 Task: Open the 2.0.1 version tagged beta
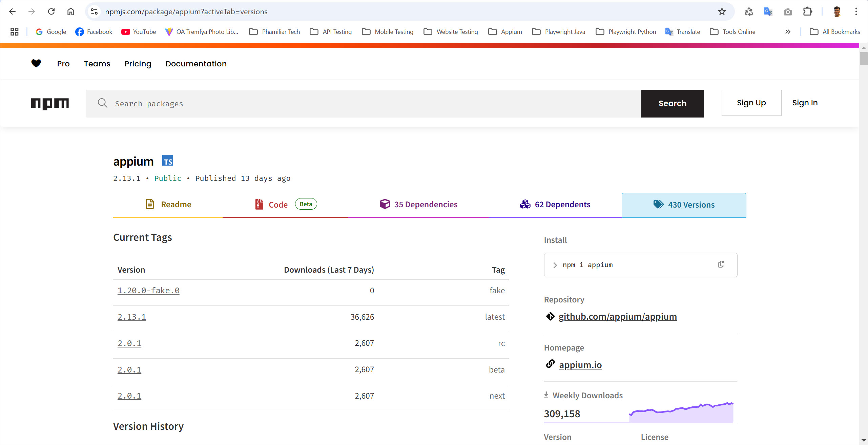pyautogui.click(x=129, y=370)
